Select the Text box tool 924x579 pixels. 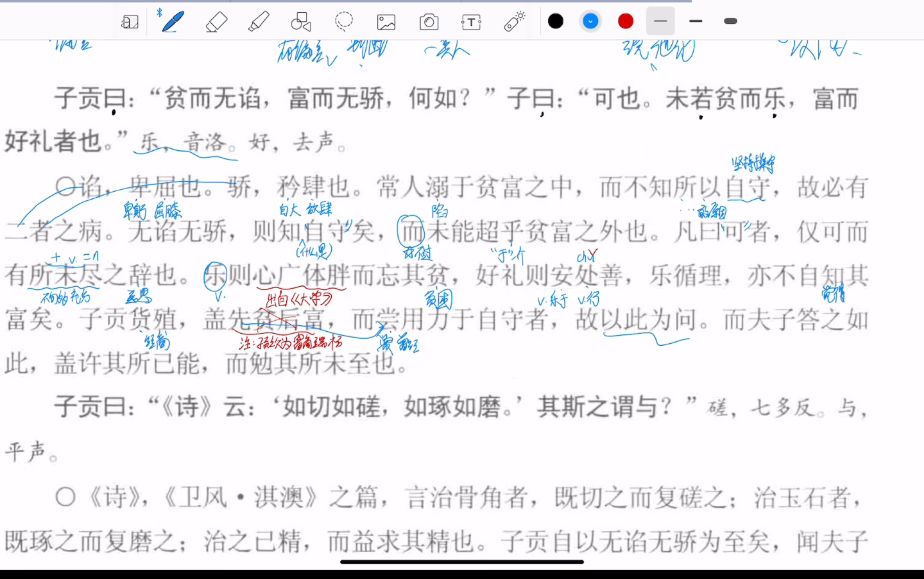[471, 22]
